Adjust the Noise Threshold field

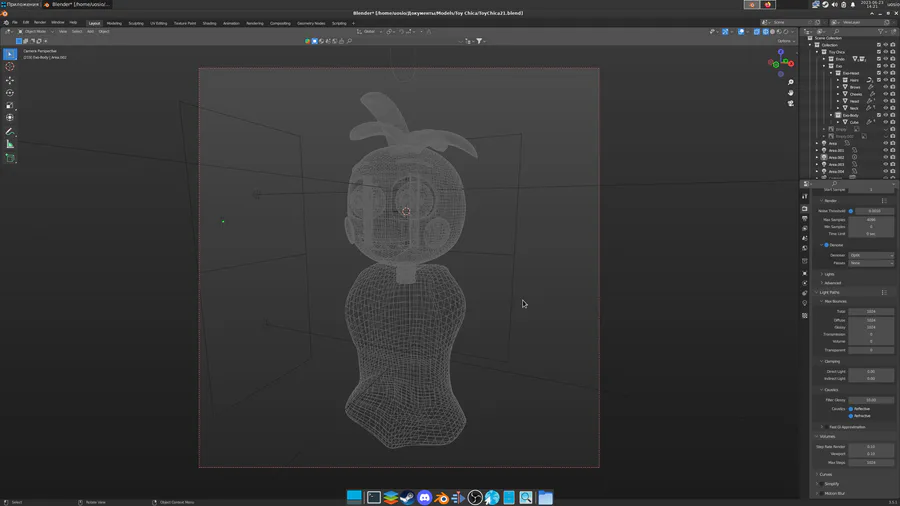click(874, 211)
